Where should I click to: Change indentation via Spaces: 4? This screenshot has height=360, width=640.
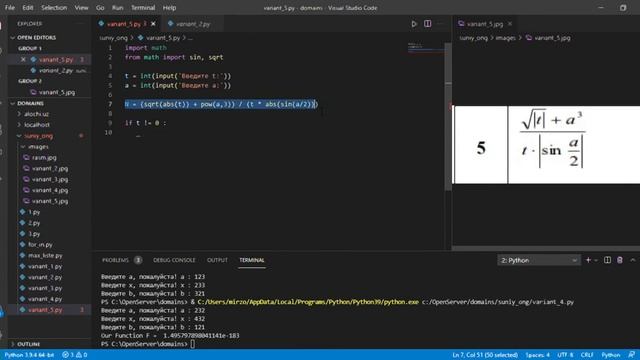pyautogui.click(x=538, y=355)
